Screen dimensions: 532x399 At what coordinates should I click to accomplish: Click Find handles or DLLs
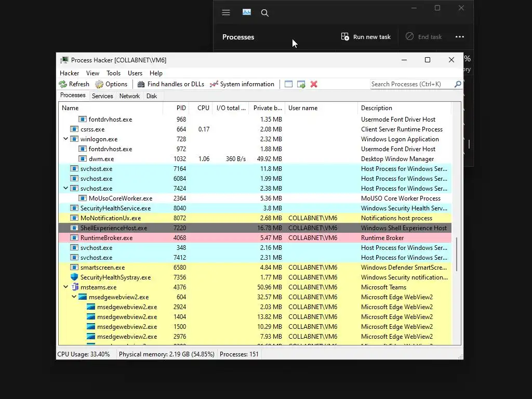170,84
